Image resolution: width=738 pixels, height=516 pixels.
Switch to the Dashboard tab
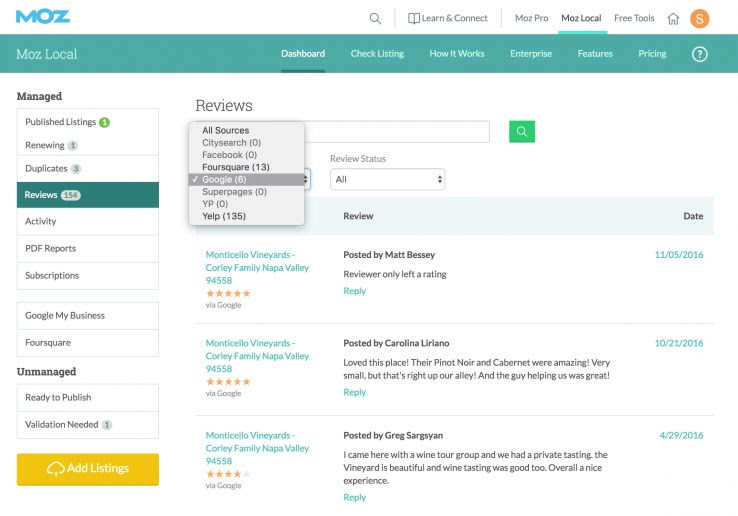pyautogui.click(x=303, y=54)
